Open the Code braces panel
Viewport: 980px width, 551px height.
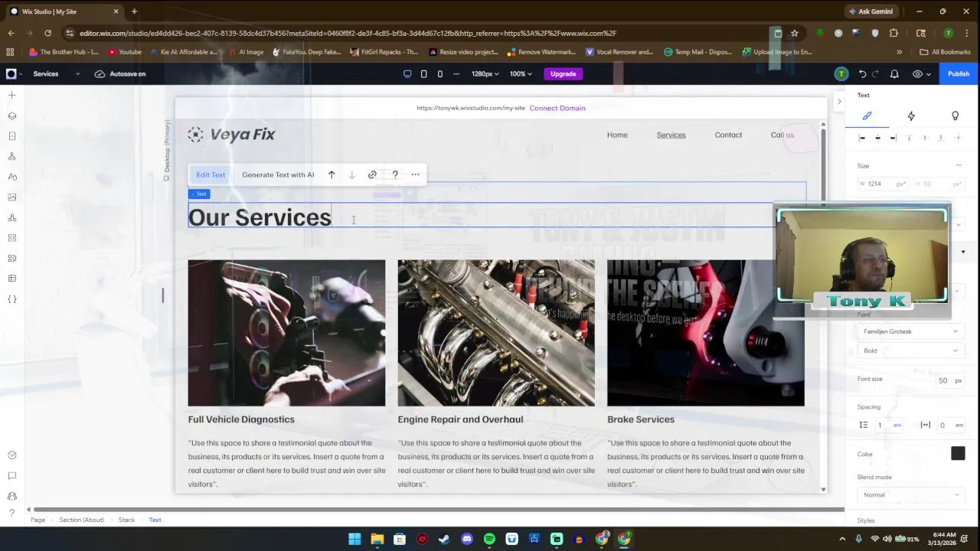click(11, 298)
